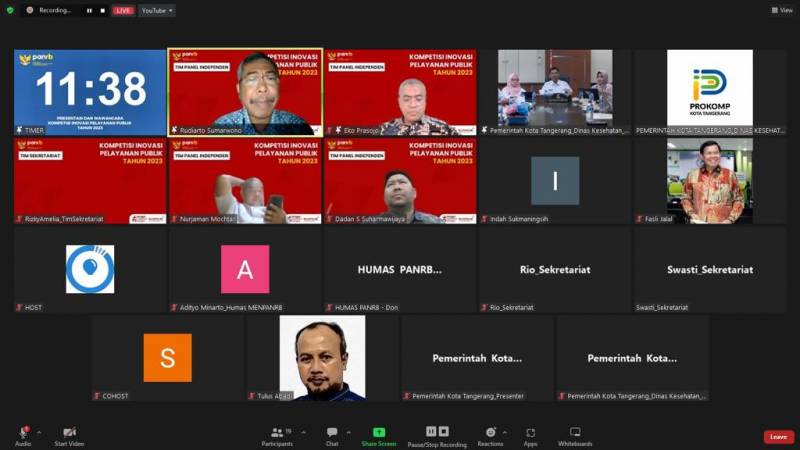This screenshot has width=800, height=450.
Task: Open the View layout menu
Action: (x=781, y=10)
